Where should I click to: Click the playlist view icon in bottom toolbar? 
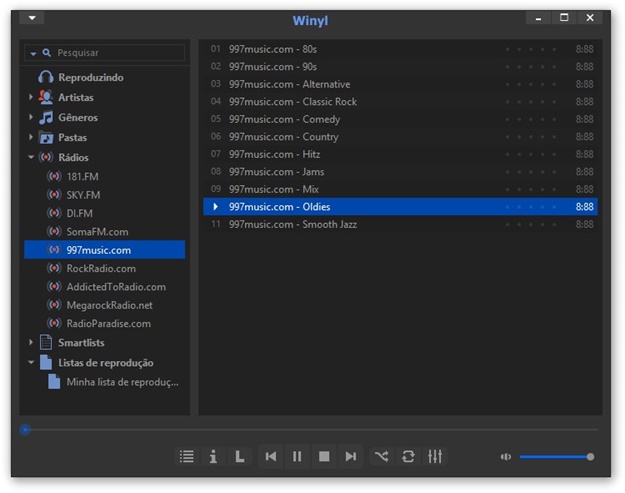coord(187,456)
